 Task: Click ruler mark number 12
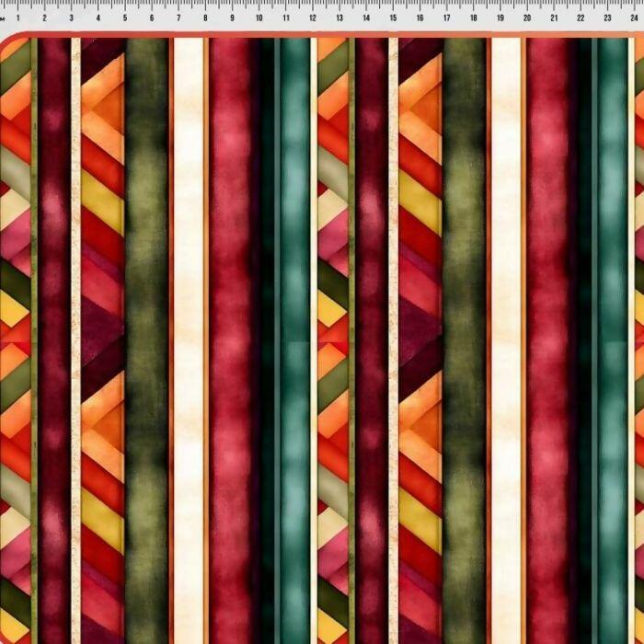coord(313,17)
